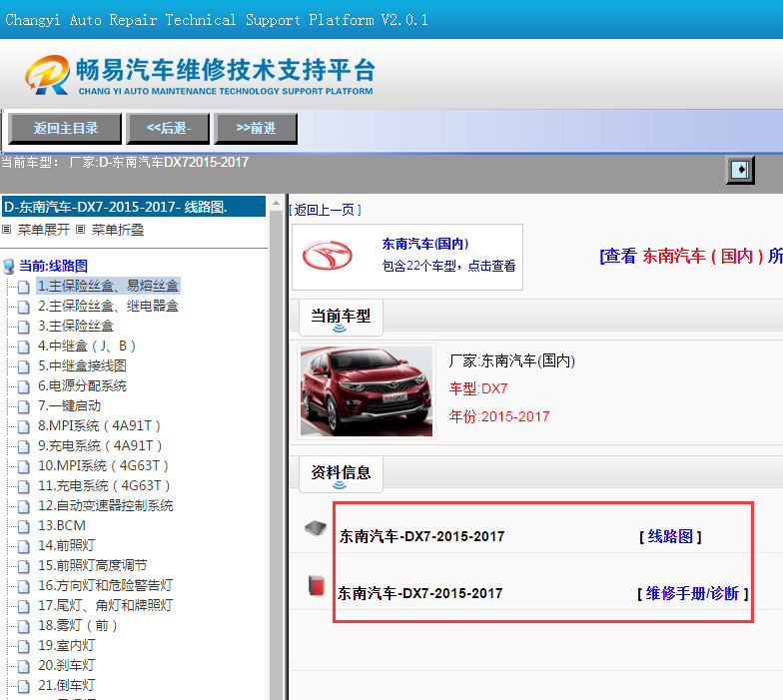
Task: Select D-东南汽车-DX7-2015-2017-线路图 header
Action: click(x=134, y=207)
